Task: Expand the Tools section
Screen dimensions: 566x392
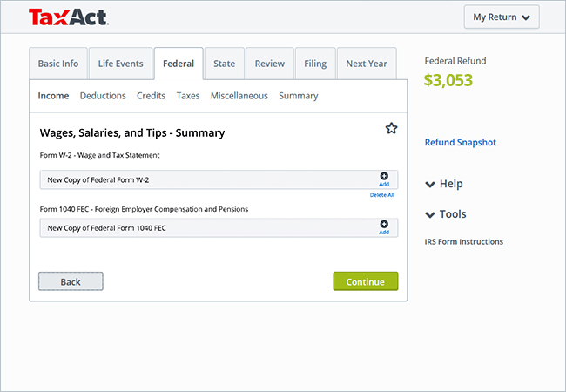Action: (446, 214)
